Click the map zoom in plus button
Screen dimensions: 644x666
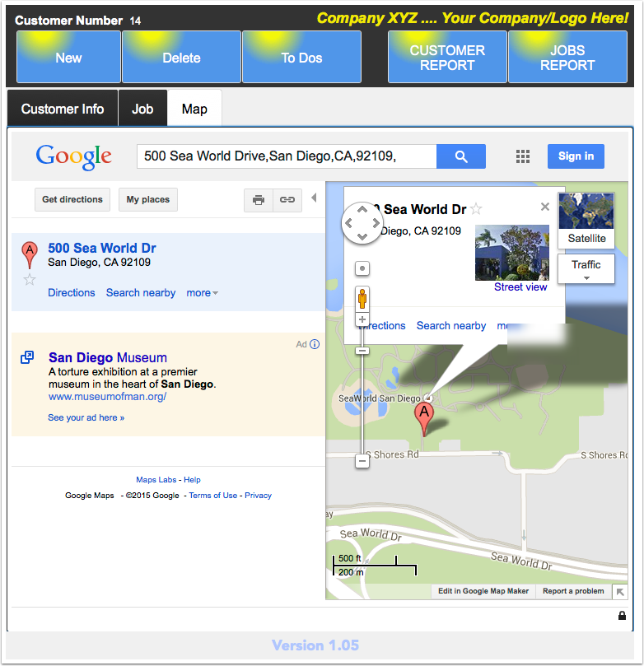click(362, 319)
